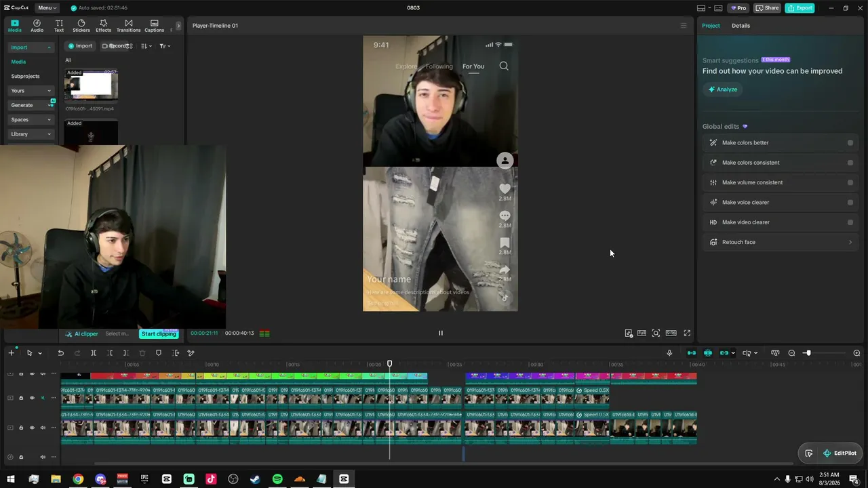Zoom out the timeline with the minus magnifier
The image size is (868, 488).
click(x=791, y=353)
